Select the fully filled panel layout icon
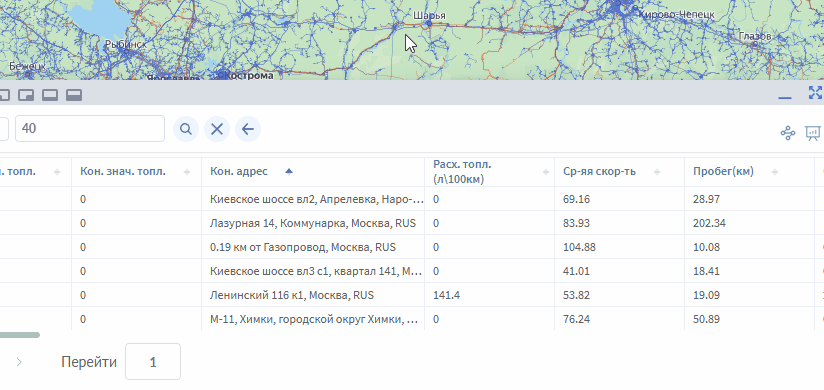Screen dimensions: 824x390 tap(74, 95)
